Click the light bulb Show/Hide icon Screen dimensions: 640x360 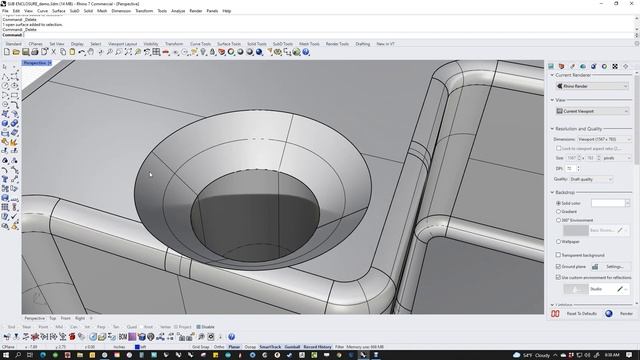(203, 52)
